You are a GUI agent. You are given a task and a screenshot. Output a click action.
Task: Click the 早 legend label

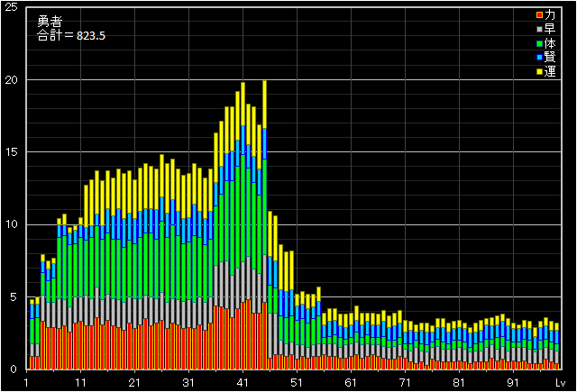[x=550, y=29]
